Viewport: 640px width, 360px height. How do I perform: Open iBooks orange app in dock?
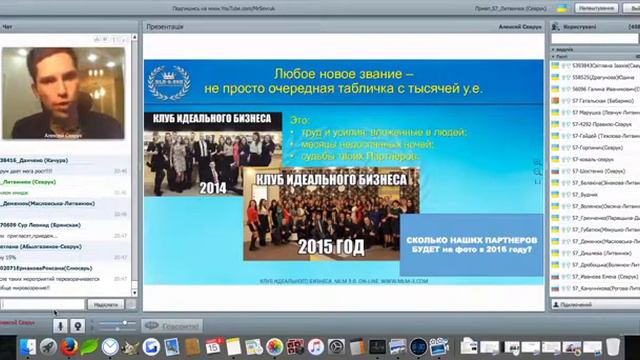(x=357, y=347)
